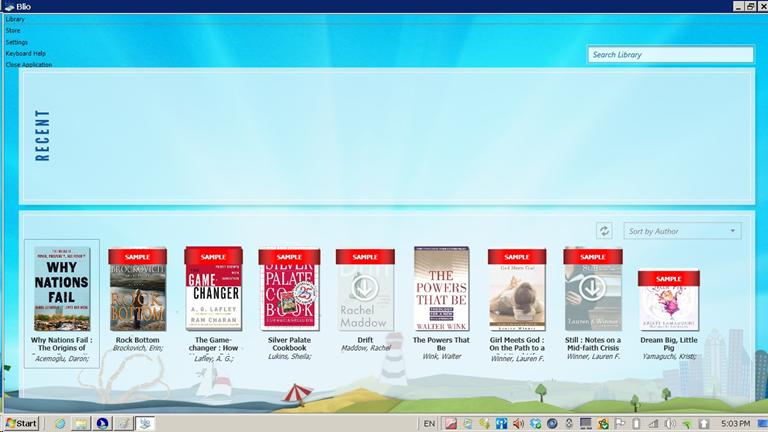
Task: Click author name 'Lukins, Sheila;'
Action: pyautogui.click(x=289, y=357)
